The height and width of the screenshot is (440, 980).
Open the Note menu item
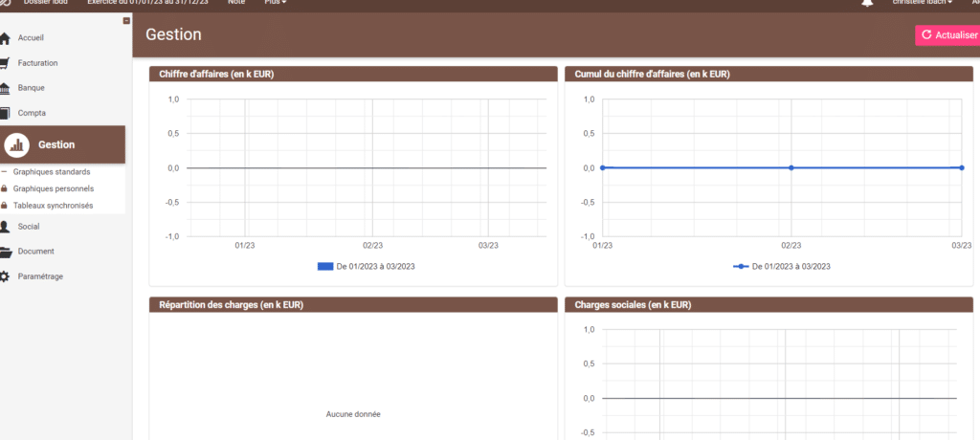tap(236, 3)
